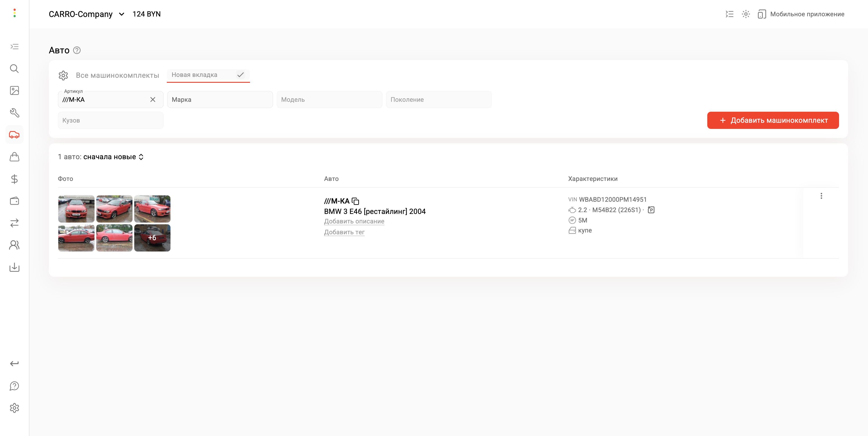Expand the sidebar menu toggle

14,47
